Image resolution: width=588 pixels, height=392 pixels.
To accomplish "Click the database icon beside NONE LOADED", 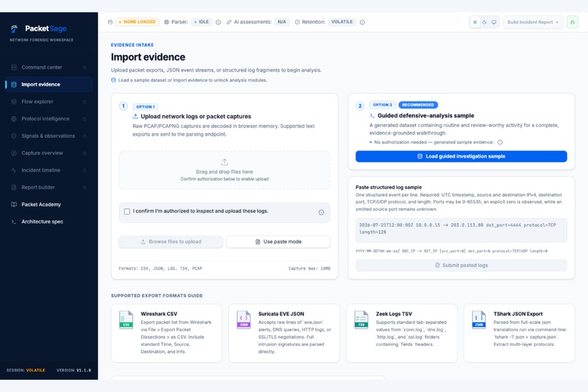I will [110, 22].
